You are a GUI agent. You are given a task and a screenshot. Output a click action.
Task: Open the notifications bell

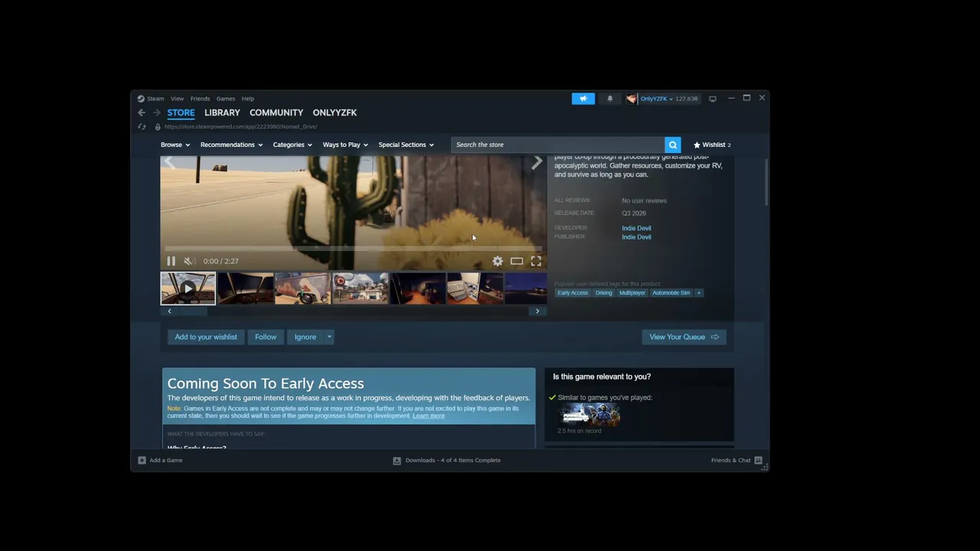pos(610,99)
